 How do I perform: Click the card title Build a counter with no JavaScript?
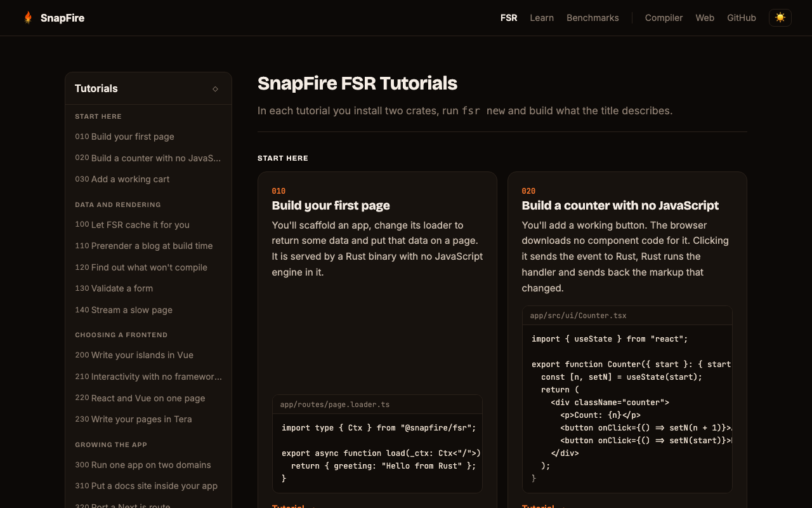coord(620,205)
